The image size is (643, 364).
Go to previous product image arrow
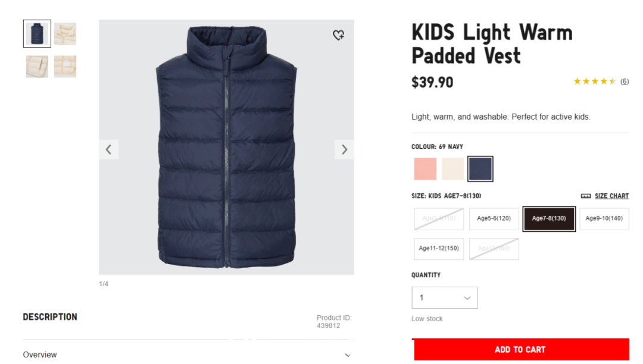tap(109, 149)
